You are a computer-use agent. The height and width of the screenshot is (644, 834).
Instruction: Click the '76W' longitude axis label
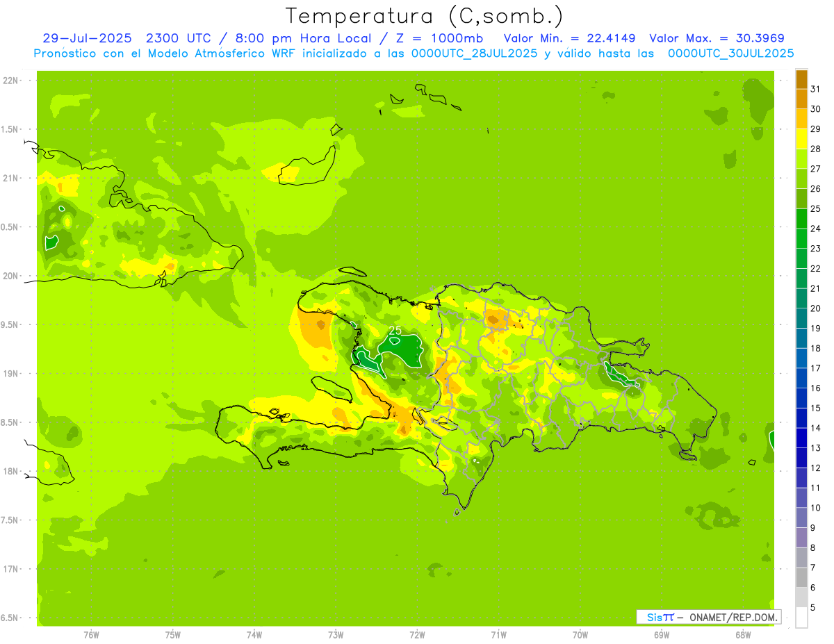coord(91,635)
